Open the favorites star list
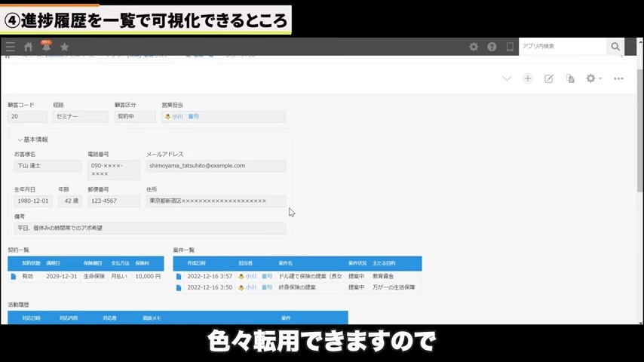This screenshot has width=644, height=362. pos(65,47)
